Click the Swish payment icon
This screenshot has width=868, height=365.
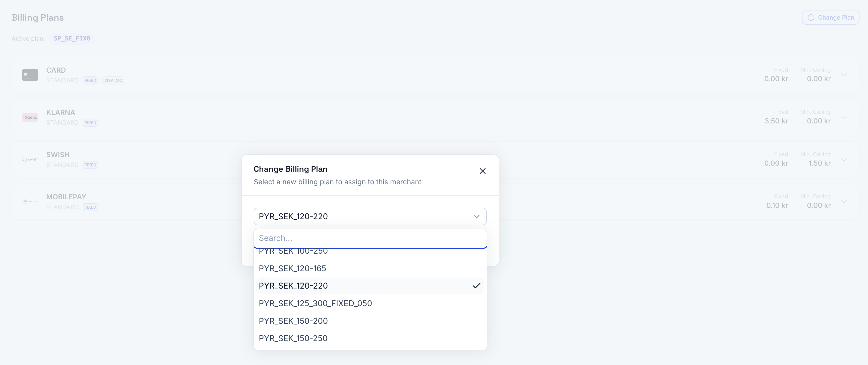(30, 159)
